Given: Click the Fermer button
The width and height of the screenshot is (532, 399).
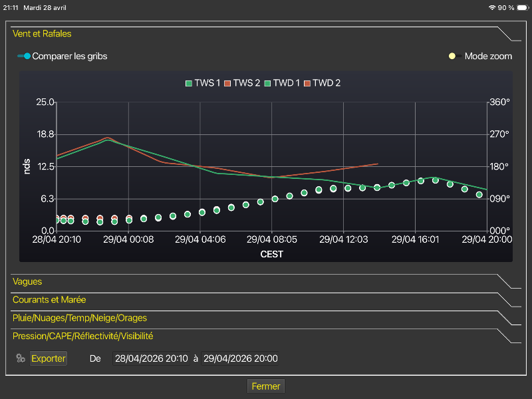Looking at the screenshot, I should 266,386.
